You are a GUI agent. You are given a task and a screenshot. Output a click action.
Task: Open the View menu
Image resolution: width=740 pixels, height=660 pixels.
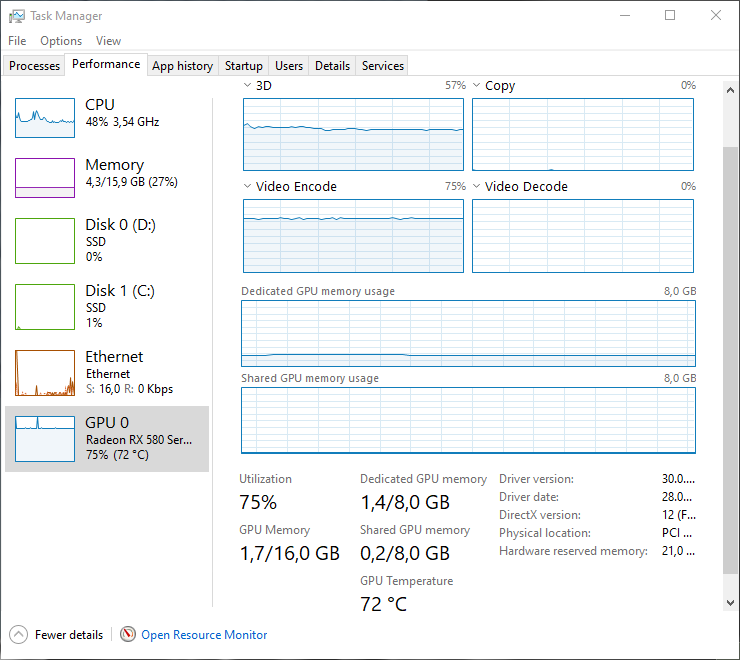click(x=109, y=41)
